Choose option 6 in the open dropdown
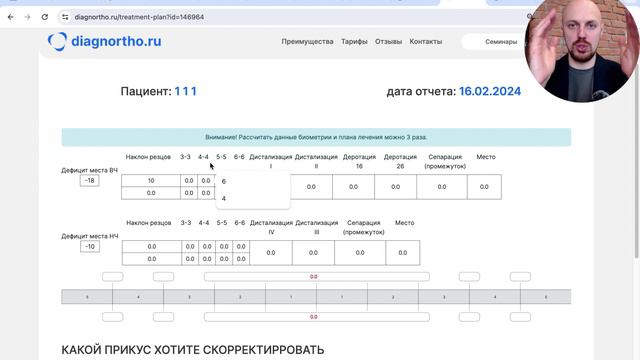The image size is (640, 360). point(253,181)
